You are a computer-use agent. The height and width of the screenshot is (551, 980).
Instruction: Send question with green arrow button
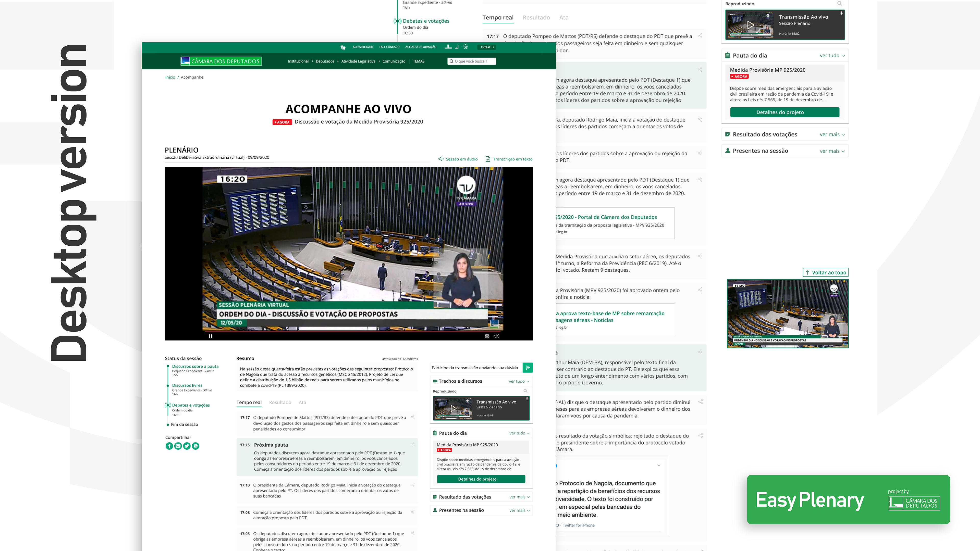(x=528, y=368)
